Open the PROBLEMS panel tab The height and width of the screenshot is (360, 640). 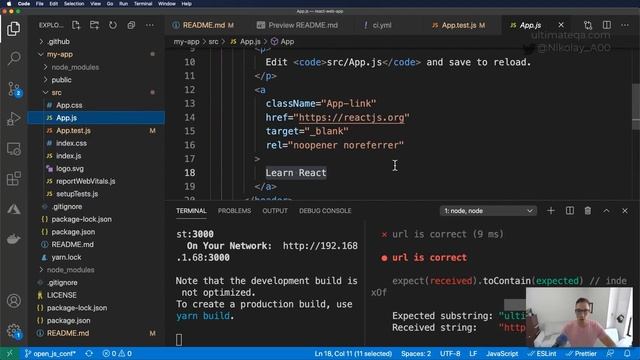pyautogui.click(x=234, y=211)
